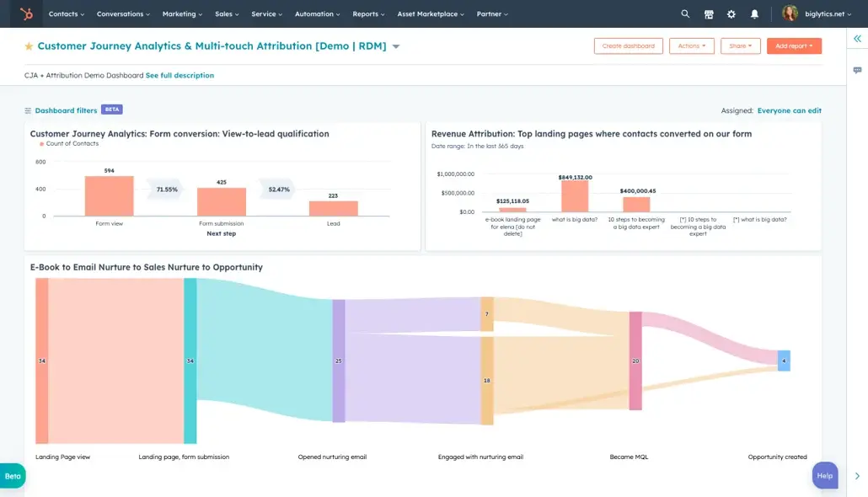The image size is (868, 497).
Task: Click the HubSpot sprocket logo
Action: click(x=25, y=13)
